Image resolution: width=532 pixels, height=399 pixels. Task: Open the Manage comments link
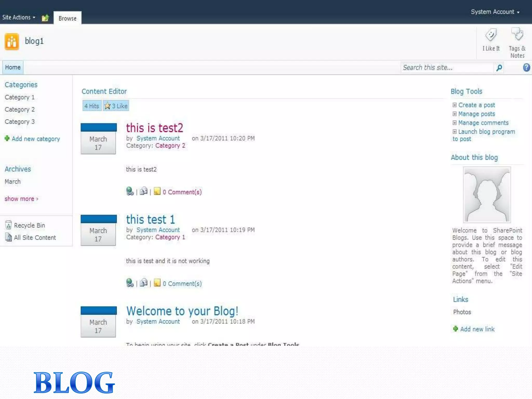click(x=483, y=123)
